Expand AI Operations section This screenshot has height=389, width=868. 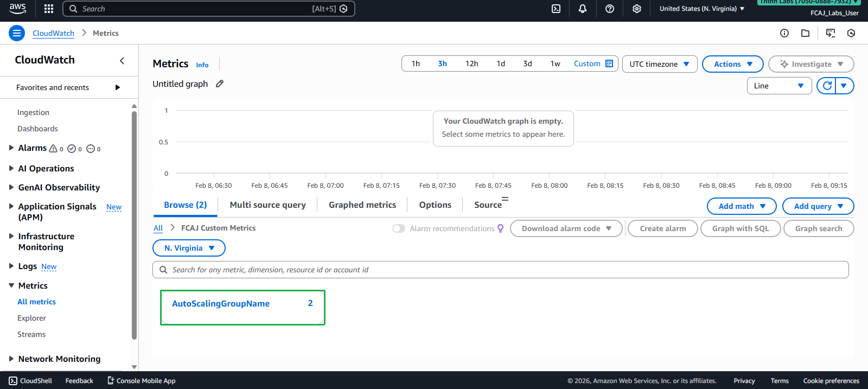pos(11,168)
